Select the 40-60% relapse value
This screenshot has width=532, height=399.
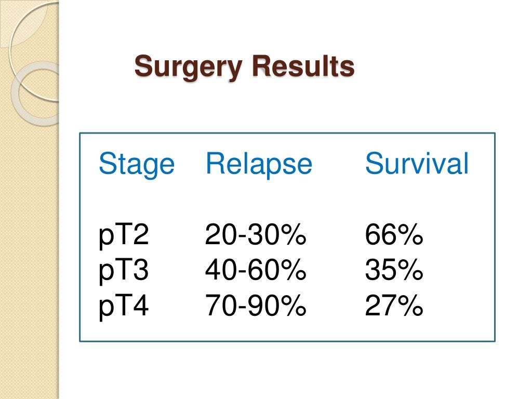coord(256,270)
